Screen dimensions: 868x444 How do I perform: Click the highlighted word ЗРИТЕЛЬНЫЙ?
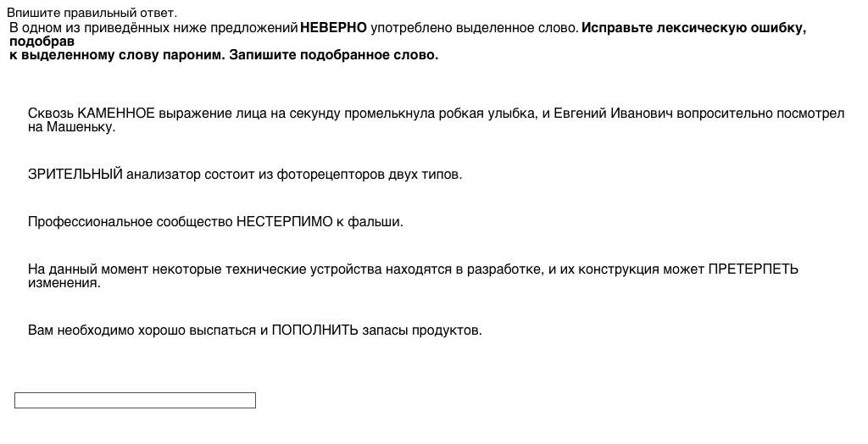click(75, 175)
